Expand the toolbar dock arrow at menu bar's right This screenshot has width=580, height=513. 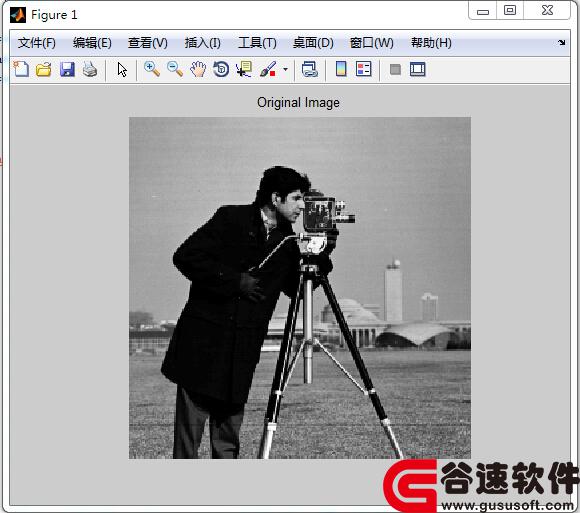click(562, 43)
